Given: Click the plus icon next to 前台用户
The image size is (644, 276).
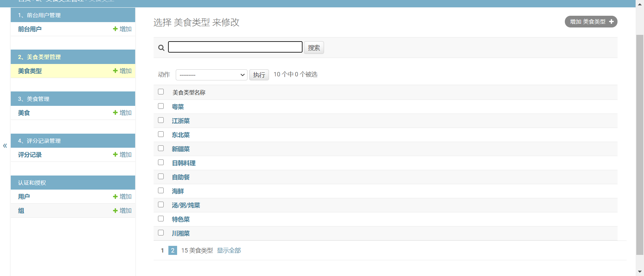Looking at the screenshot, I should [x=115, y=29].
